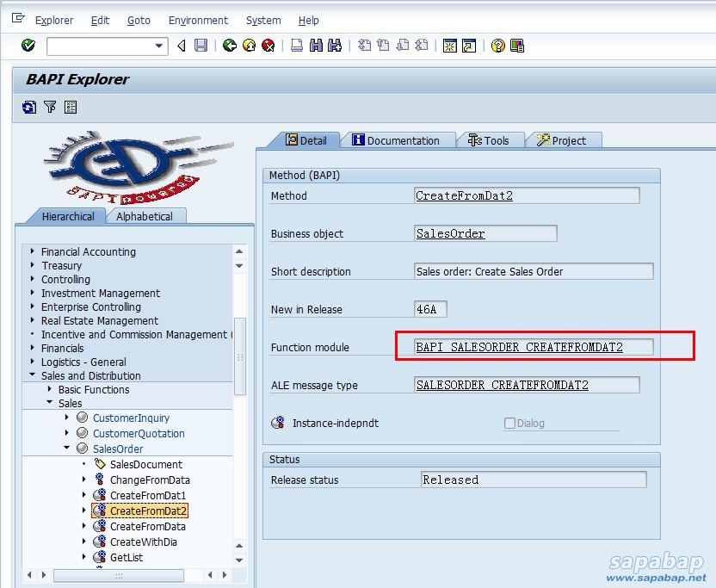Click the Print icon in toolbar

click(297, 46)
